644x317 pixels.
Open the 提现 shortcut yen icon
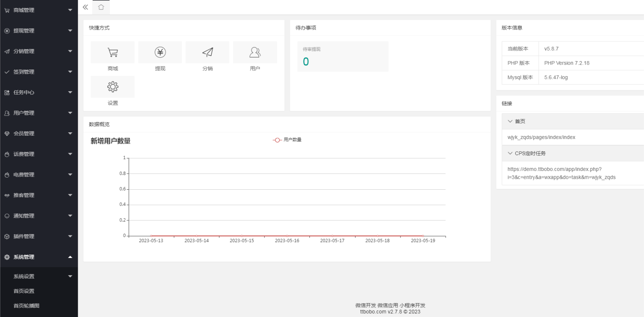tap(160, 52)
